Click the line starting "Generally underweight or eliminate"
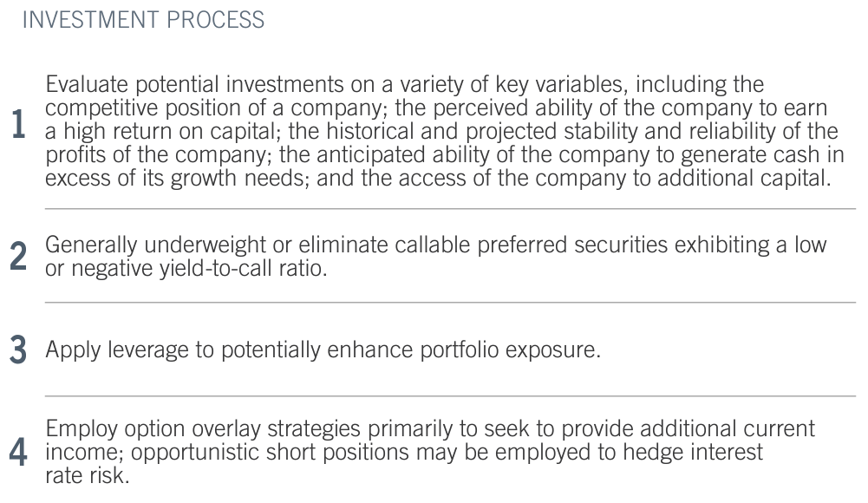 (435, 245)
